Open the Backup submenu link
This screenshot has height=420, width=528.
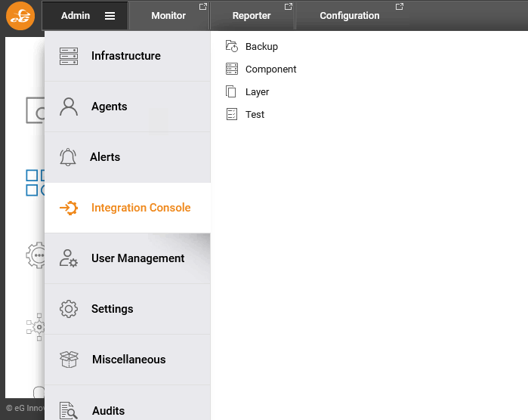261,47
